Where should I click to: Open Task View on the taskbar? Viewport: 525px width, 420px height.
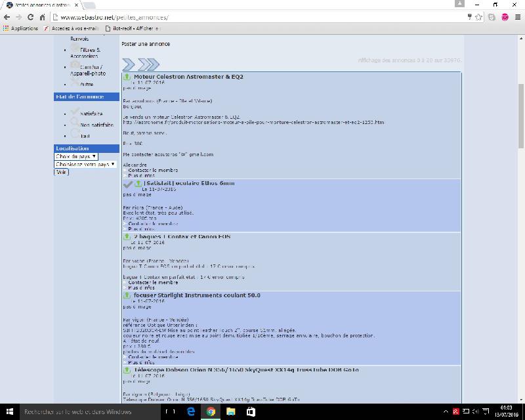(x=170, y=411)
